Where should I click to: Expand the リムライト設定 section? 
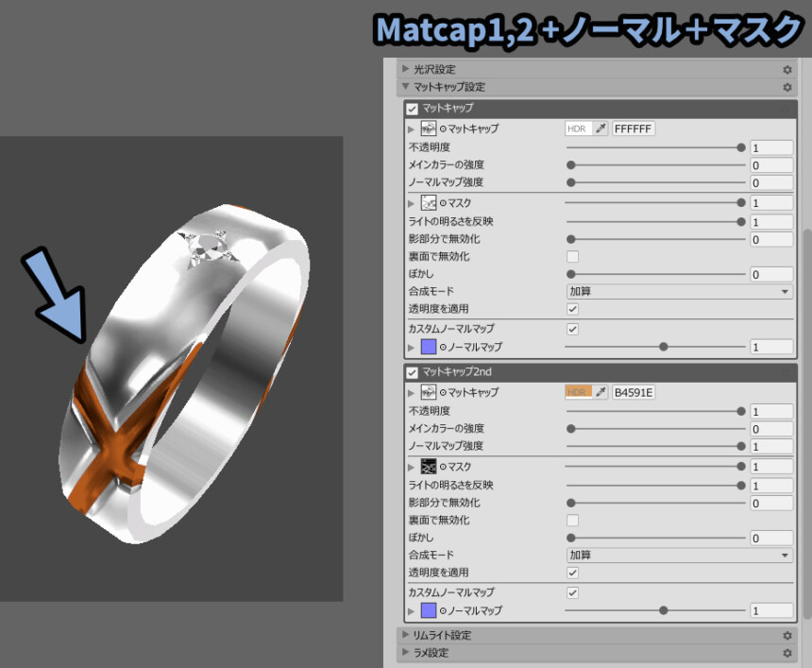406,636
